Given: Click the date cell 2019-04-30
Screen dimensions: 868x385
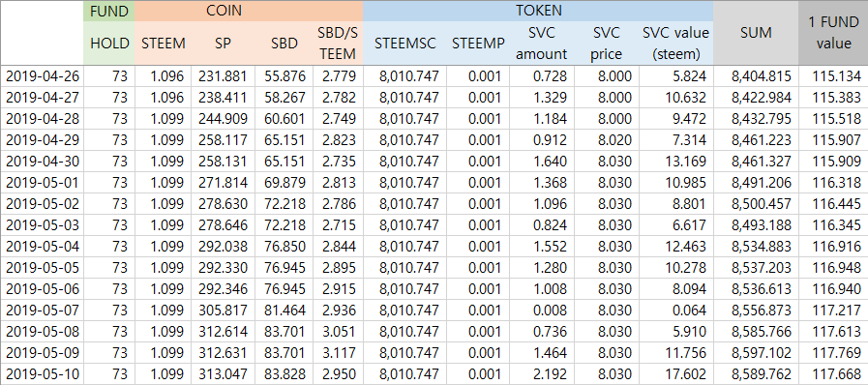Looking at the screenshot, I should coord(42,161).
